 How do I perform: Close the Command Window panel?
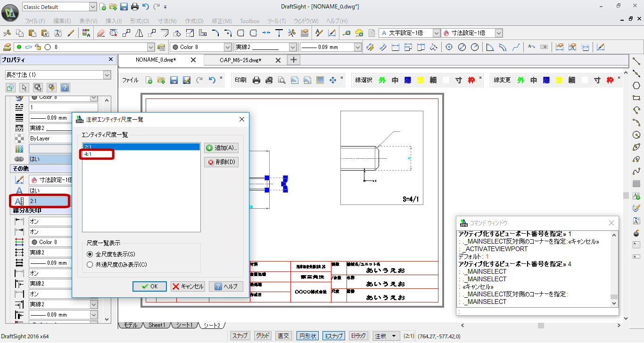[x=611, y=223]
